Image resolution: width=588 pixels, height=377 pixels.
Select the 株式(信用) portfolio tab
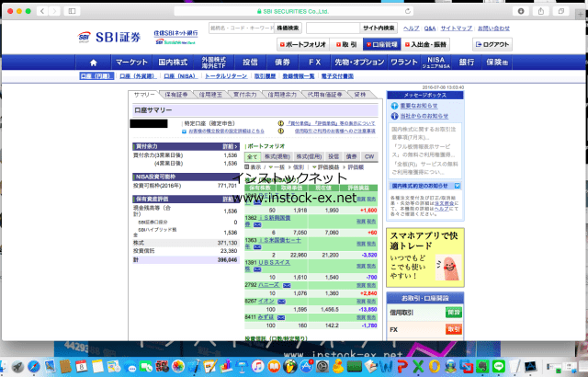309,157
